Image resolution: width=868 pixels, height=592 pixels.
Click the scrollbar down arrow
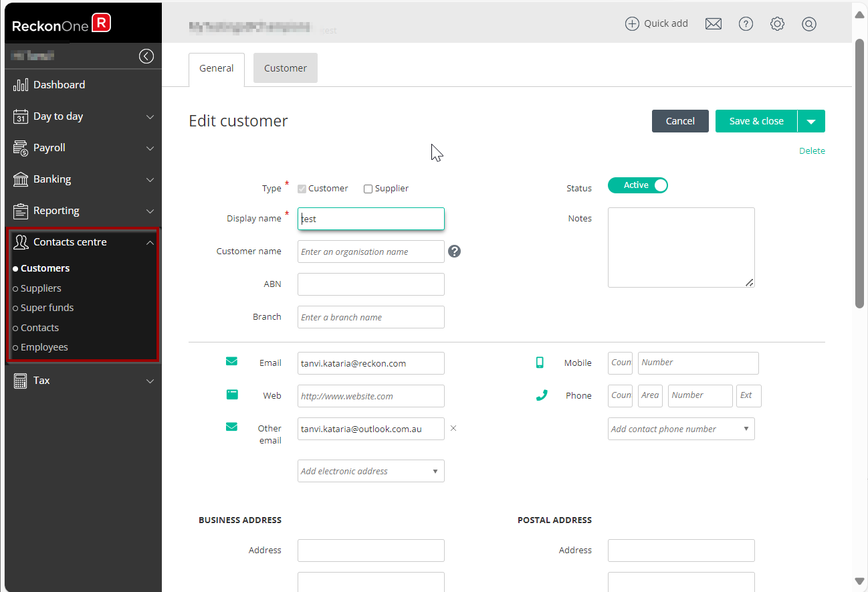point(860,581)
